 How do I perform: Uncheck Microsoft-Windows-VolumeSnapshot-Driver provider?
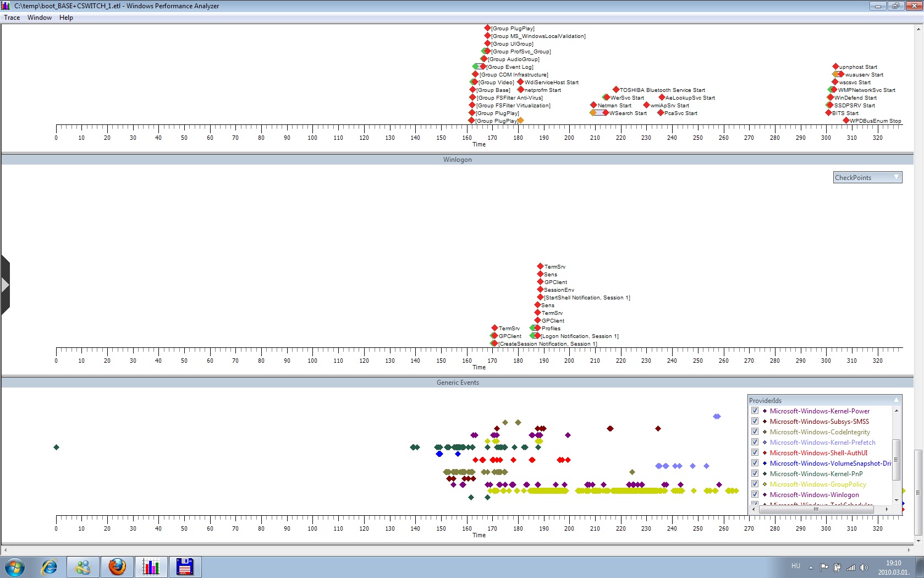tap(755, 463)
